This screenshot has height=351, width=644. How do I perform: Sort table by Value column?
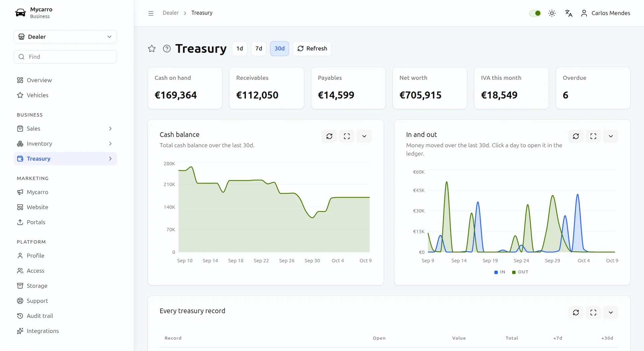pos(459,338)
